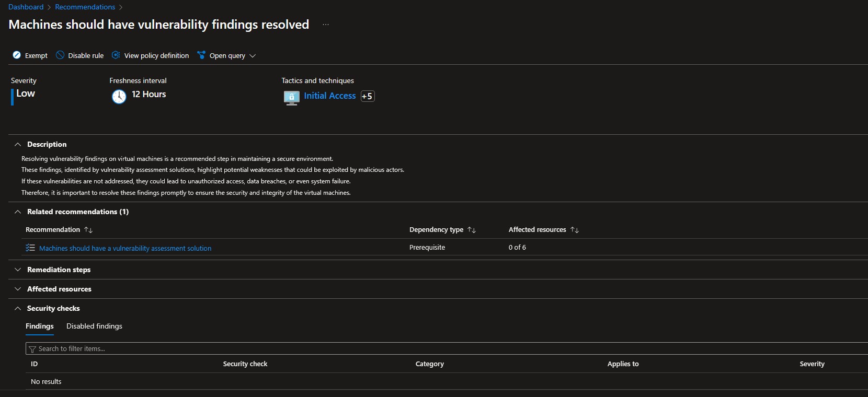Screen dimensions: 868x397
Task: Click the Freshness interval clock icon
Action: 119,97
